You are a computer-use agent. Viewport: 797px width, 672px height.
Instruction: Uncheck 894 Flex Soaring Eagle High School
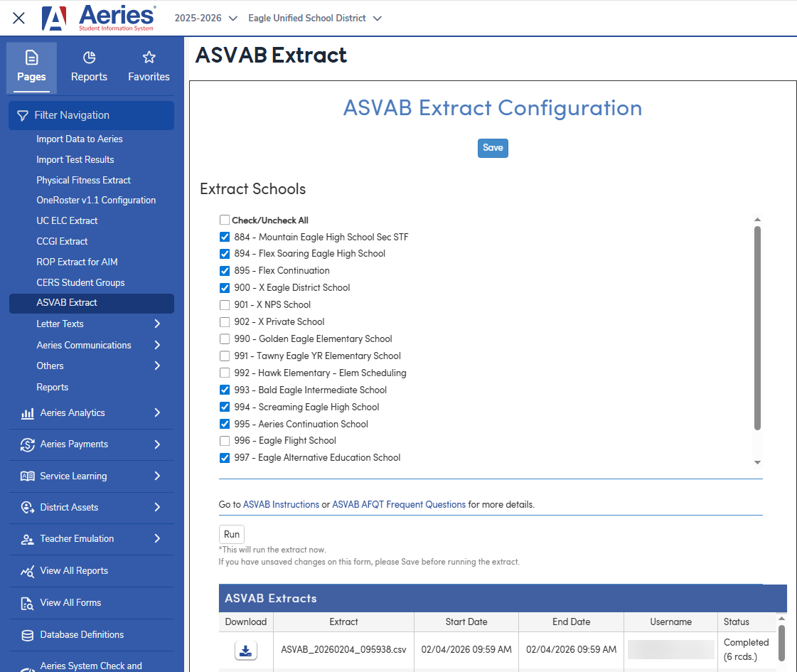click(x=224, y=254)
